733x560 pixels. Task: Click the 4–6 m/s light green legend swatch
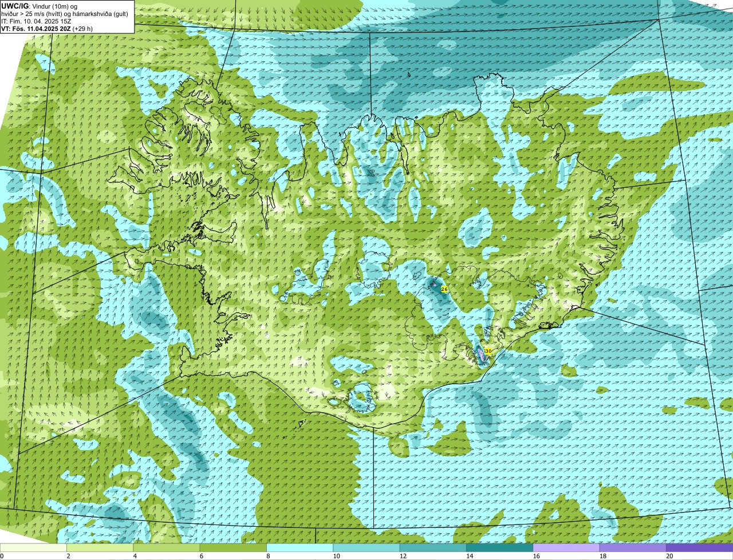pos(167,548)
